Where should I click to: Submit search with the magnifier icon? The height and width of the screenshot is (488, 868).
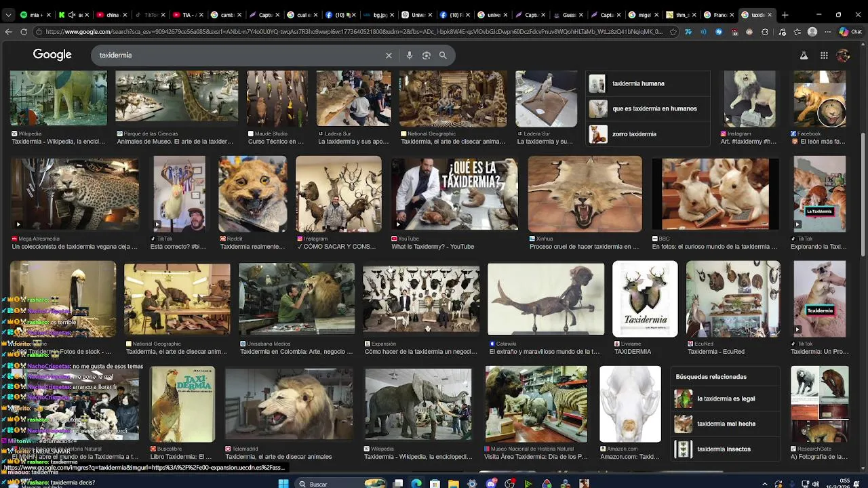point(443,56)
